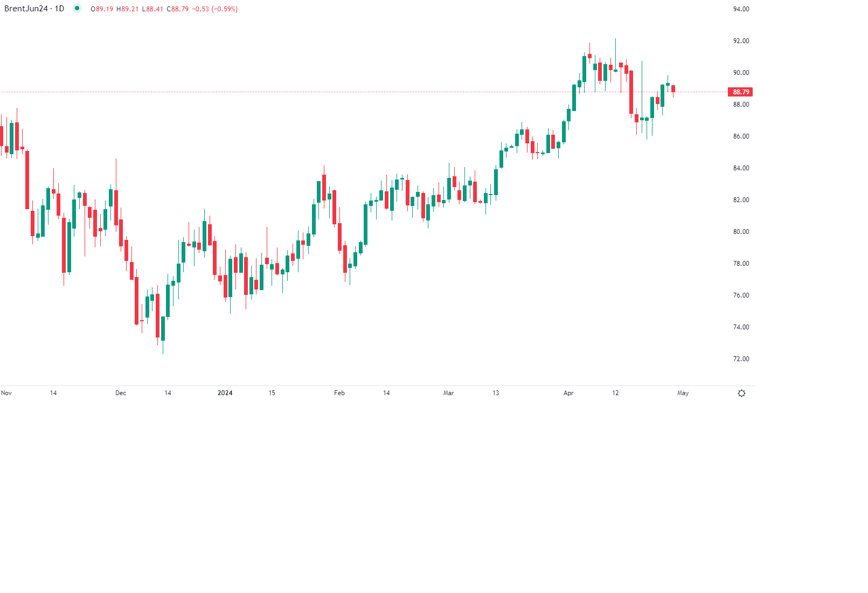Screen dimensions: 868x593
Task: Click the green market status dot
Action: coord(77,8)
